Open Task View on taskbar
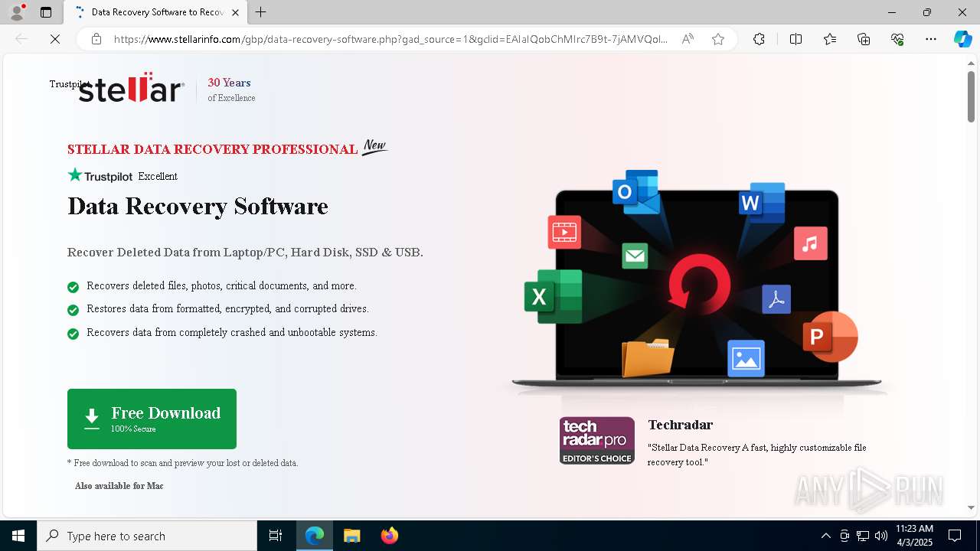Screen dimensions: 980x551 (x=276, y=536)
